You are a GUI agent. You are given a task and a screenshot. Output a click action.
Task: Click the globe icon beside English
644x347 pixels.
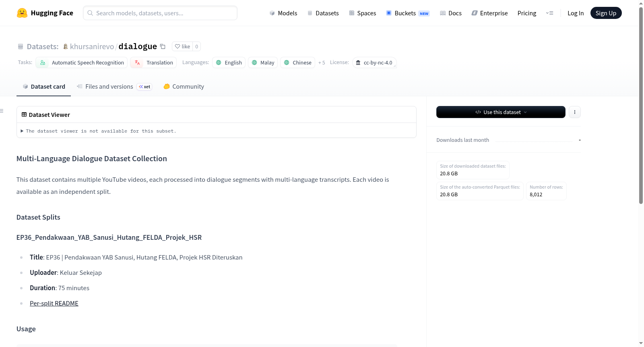[219, 62]
